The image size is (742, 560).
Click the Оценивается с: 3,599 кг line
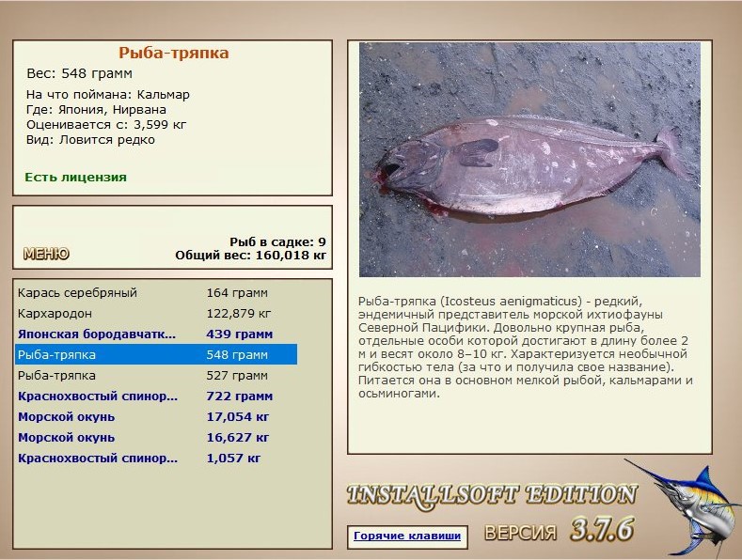pos(106,125)
